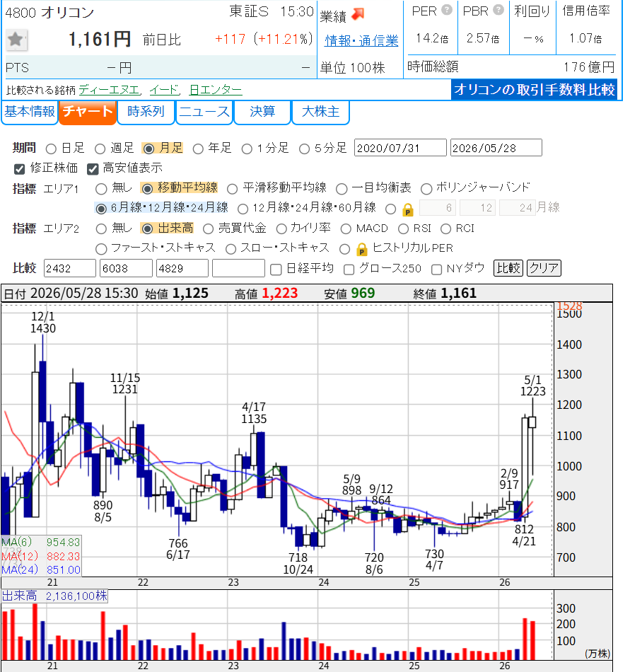Screen dimensions: 630x672
Task: Select 売買代金 for エリア2
Action: (x=208, y=229)
